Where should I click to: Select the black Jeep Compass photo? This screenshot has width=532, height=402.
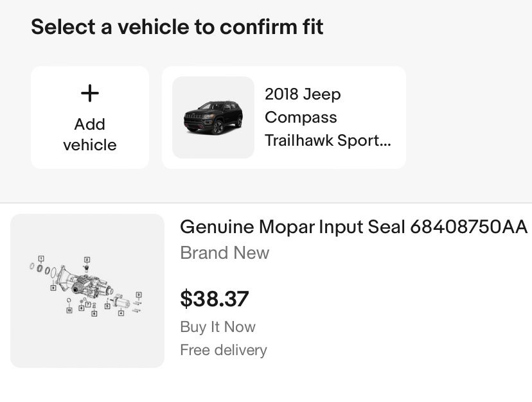tap(213, 118)
